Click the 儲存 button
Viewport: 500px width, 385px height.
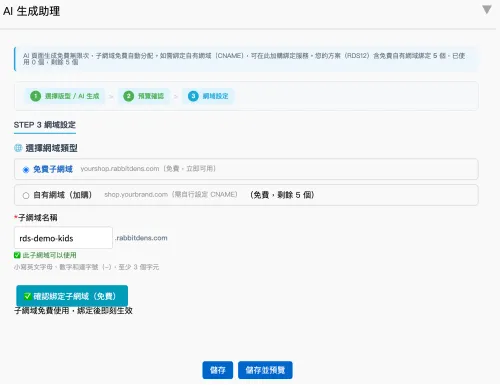pyautogui.click(x=218, y=370)
